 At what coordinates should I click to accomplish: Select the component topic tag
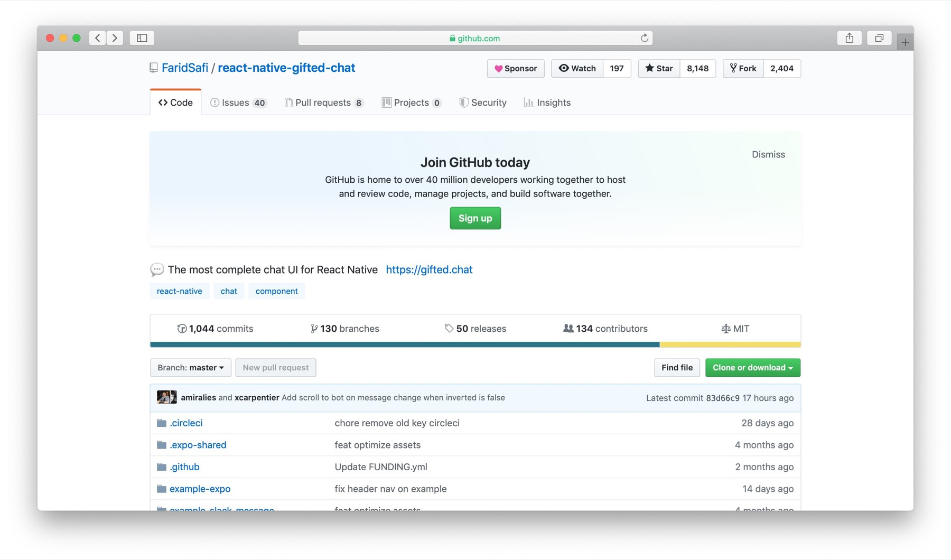(276, 291)
